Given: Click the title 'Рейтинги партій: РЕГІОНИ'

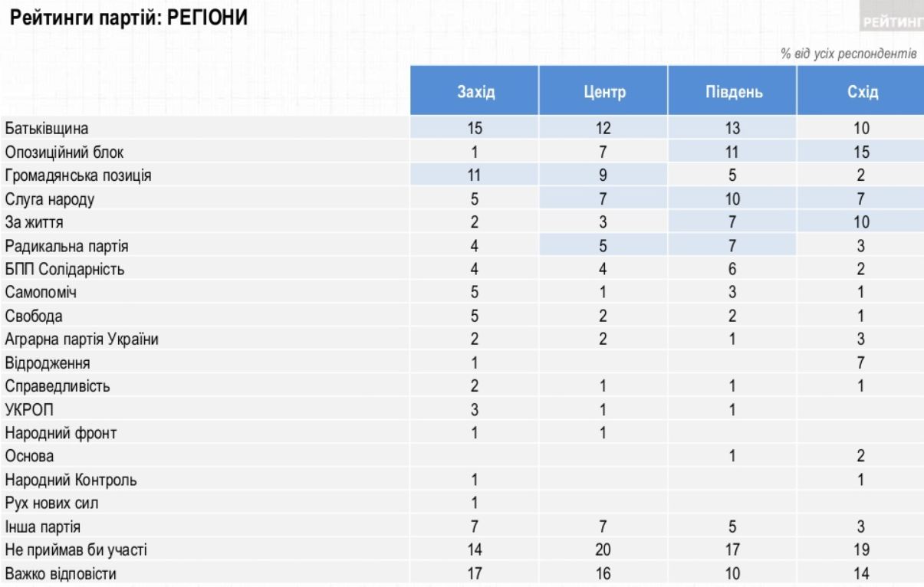Looking at the screenshot, I should click(129, 18).
